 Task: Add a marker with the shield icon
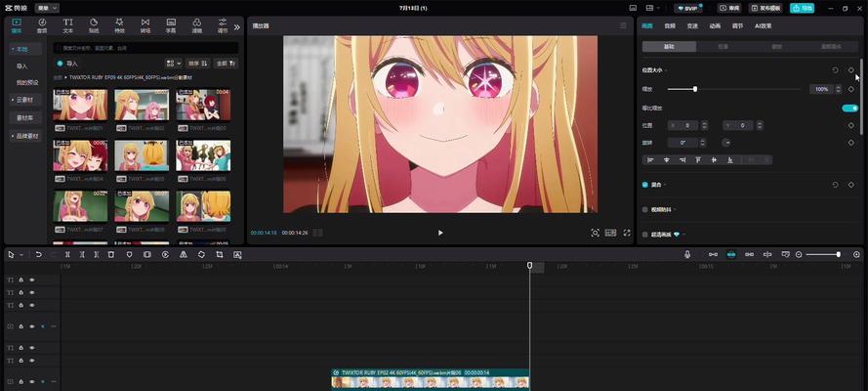(129, 254)
